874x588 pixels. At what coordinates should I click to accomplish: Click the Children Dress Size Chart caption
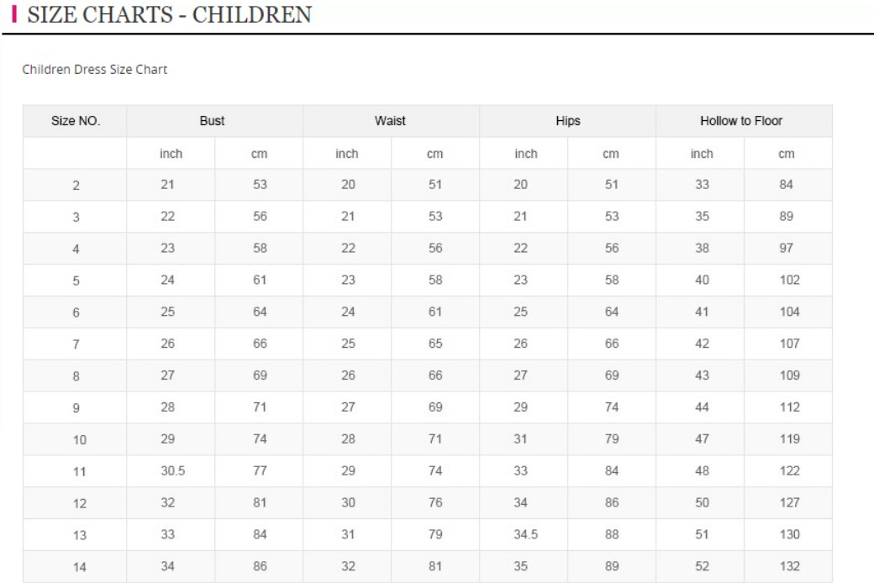(94, 70)
